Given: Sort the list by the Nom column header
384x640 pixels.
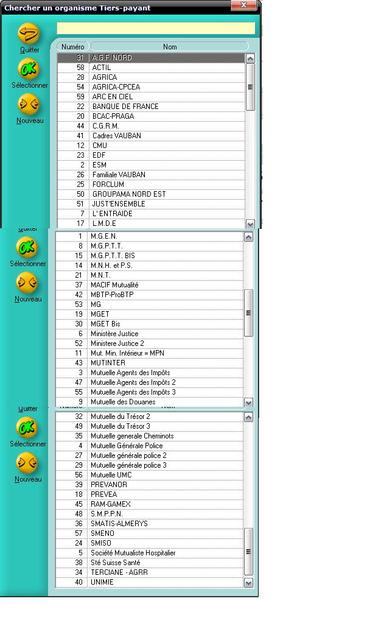Looking at the screenshot, I should click(170, 47).
